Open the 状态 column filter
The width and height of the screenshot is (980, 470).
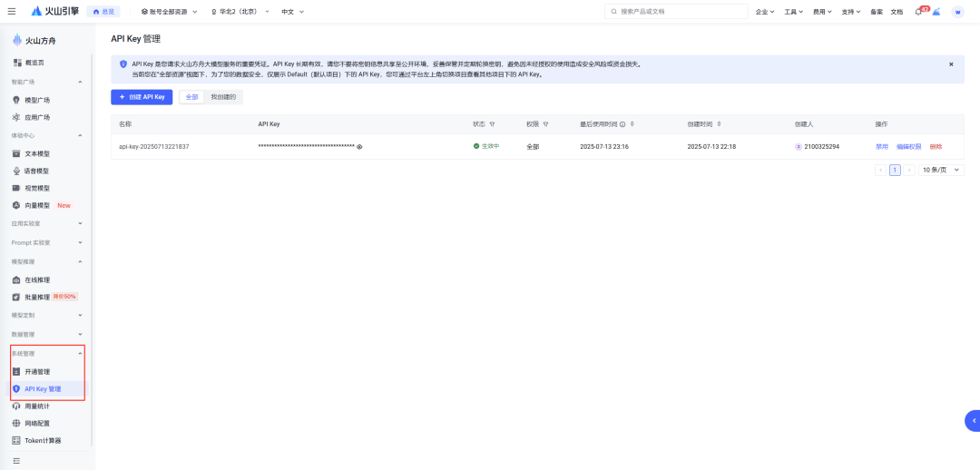pos(493,124)
